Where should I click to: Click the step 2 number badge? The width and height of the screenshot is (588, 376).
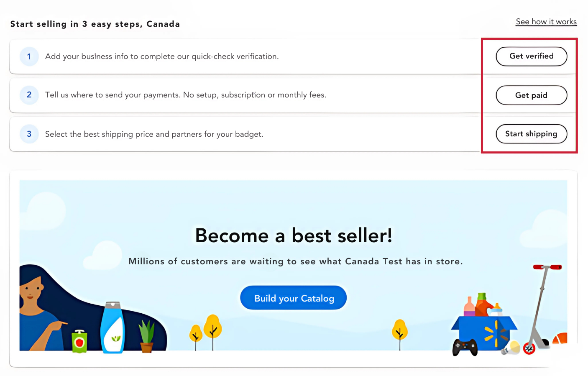click(29, 95)
